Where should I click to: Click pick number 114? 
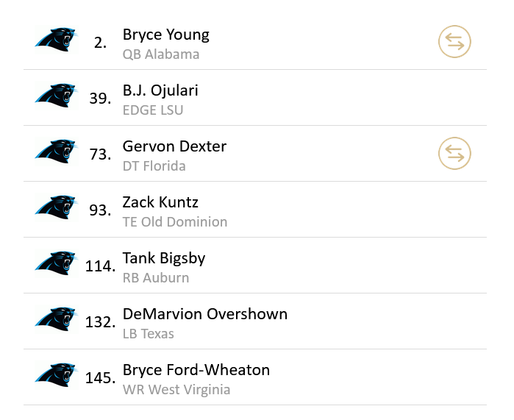click(100, 266)
